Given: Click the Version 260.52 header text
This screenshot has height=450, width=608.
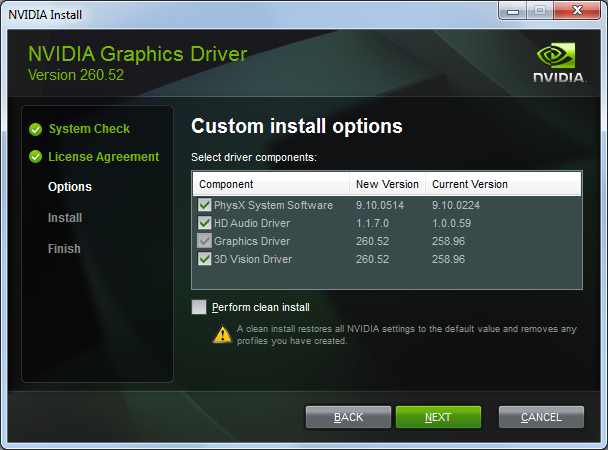Looking at the screenshot, I should pos(76,75).
